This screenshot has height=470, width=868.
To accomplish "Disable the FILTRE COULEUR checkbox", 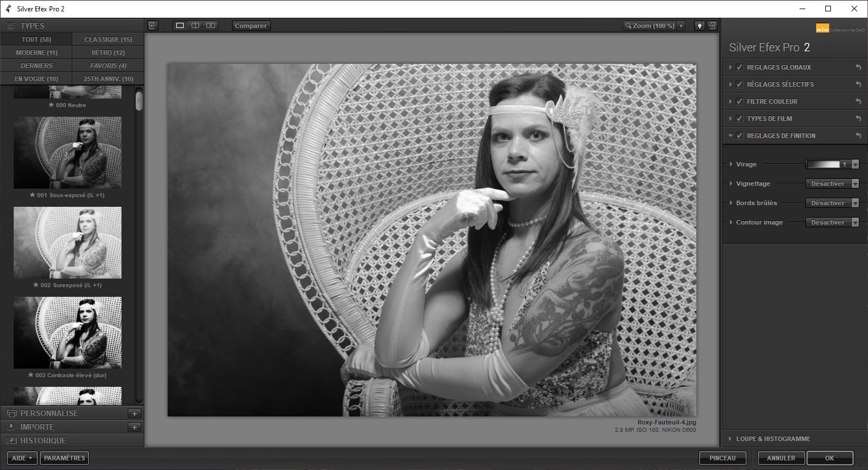I will (x=739, y=101).
